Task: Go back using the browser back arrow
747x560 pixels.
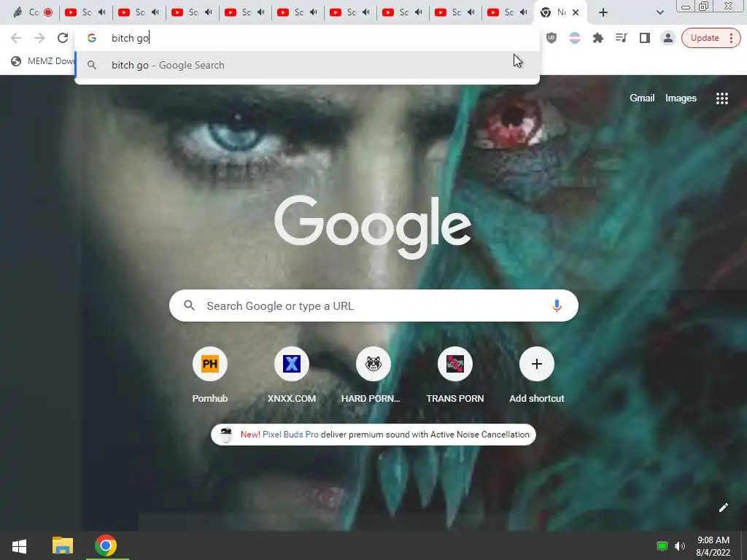Action: (16, 38)
